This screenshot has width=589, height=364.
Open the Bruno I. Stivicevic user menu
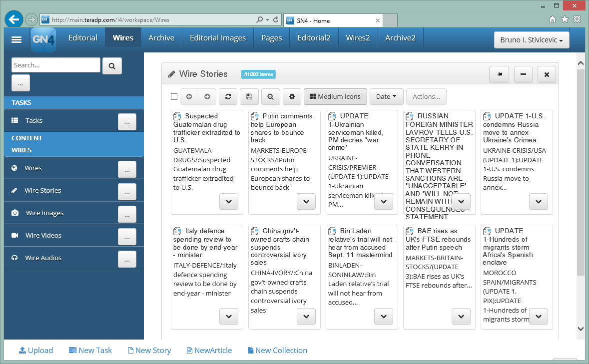click(x=532, y=40)
